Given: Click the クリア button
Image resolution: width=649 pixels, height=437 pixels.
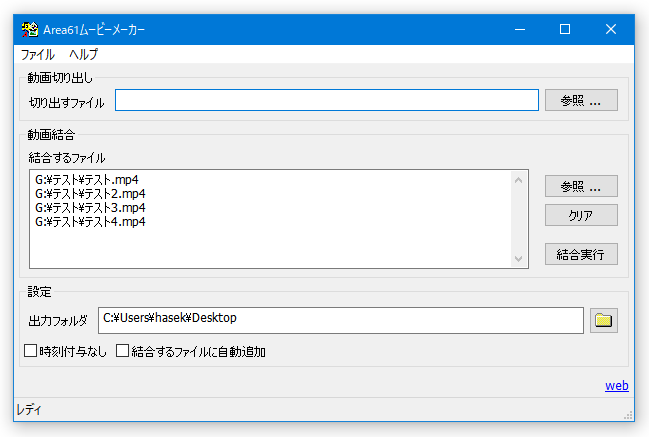Looking at the screenshot, I should point(581,215).
